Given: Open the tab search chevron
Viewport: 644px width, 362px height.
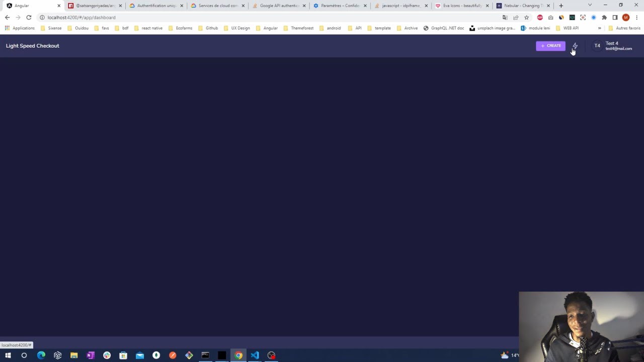Looking at the screenshot, I should click(x=590, y=5).
